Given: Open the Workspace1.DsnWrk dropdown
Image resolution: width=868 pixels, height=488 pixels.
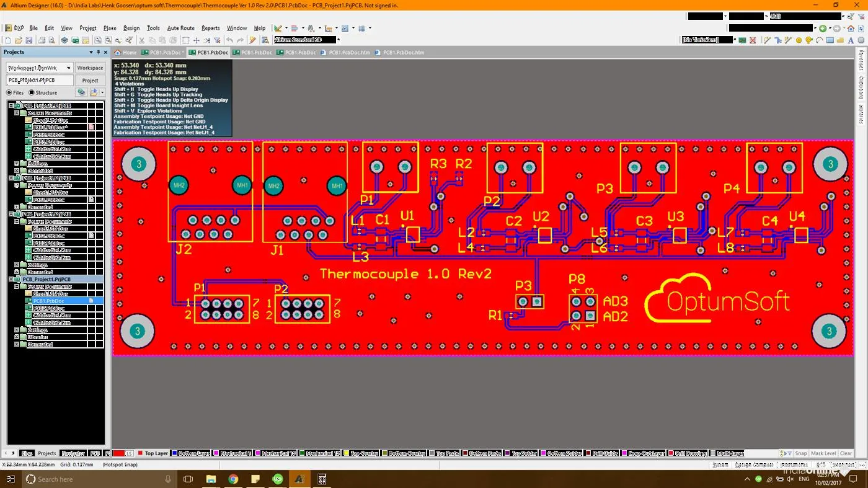Looking at the screenshot, I should point(68,68).
